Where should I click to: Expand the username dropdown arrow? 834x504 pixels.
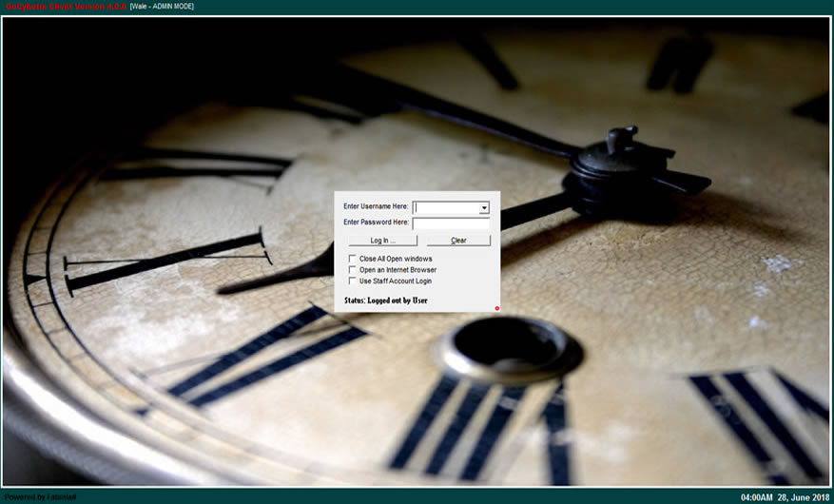pos(484,207)
